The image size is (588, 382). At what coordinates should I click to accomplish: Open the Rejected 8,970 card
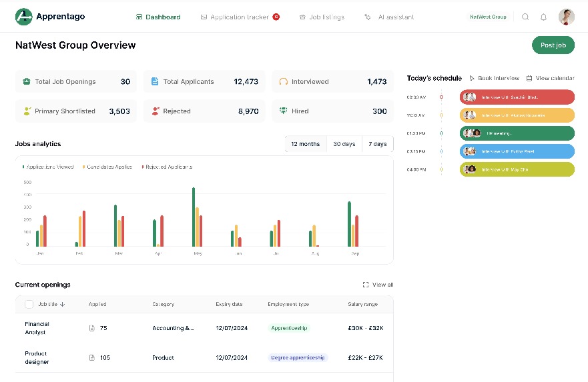[204, 111]
